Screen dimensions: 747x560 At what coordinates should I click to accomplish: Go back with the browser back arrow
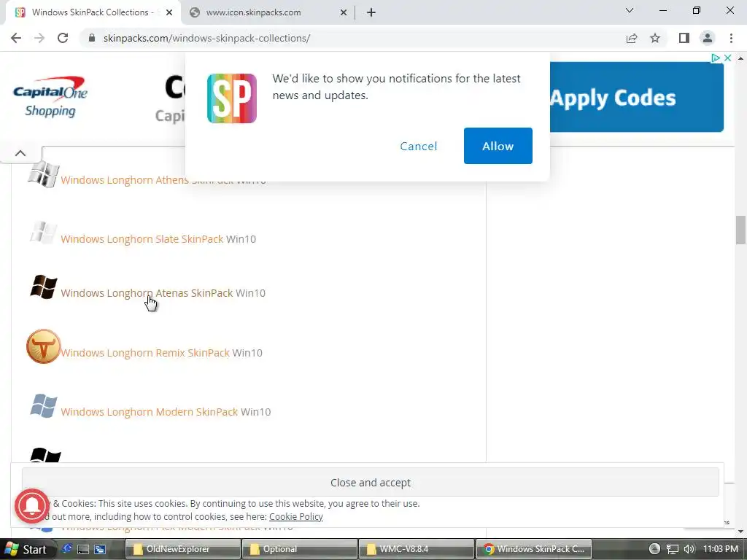16,38
